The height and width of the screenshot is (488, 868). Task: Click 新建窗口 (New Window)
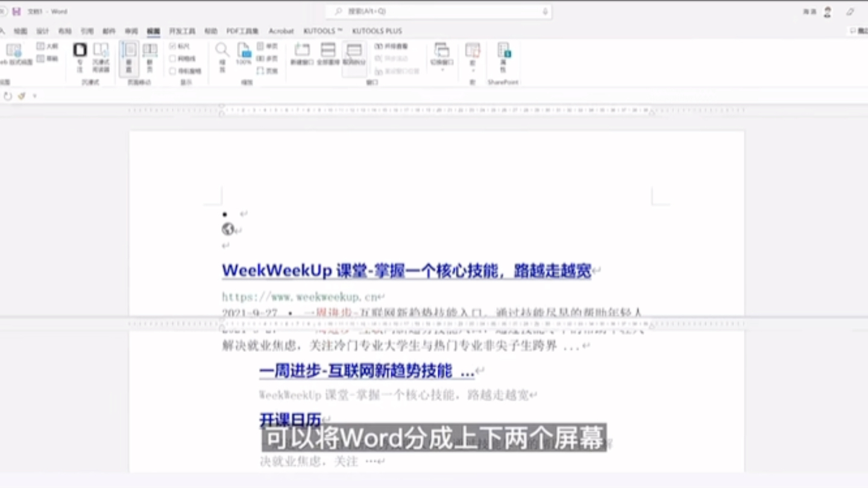[301, 54]
